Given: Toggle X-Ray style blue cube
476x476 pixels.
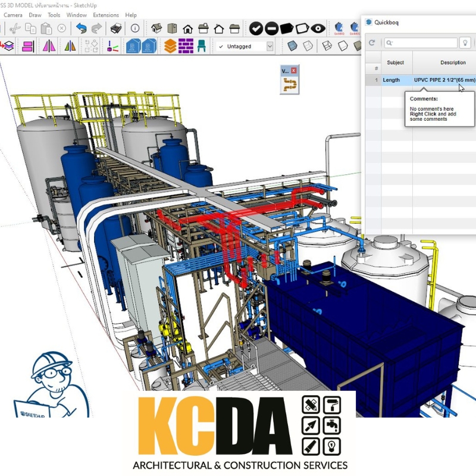Looking at the screenshot, I should click(292, 46).
